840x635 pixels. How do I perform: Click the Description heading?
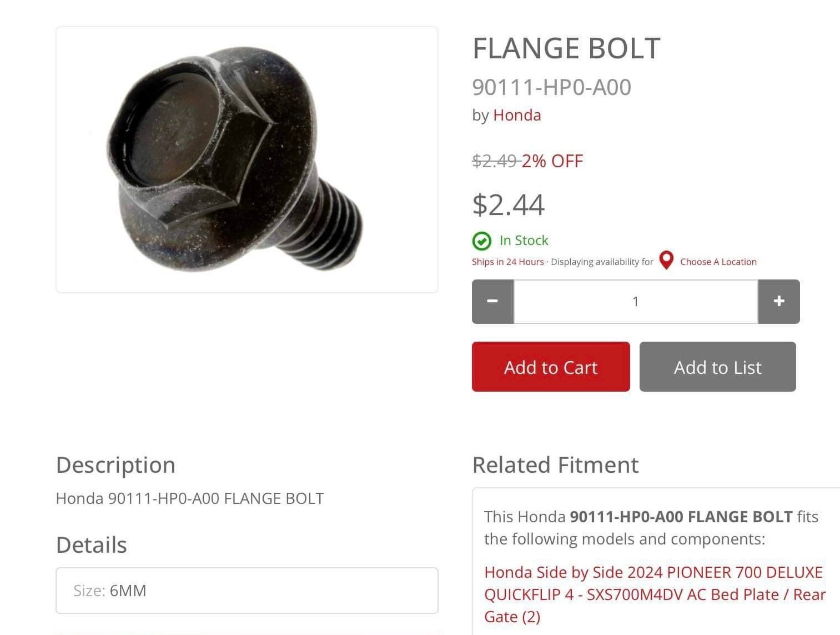click(x=115, y=465)
